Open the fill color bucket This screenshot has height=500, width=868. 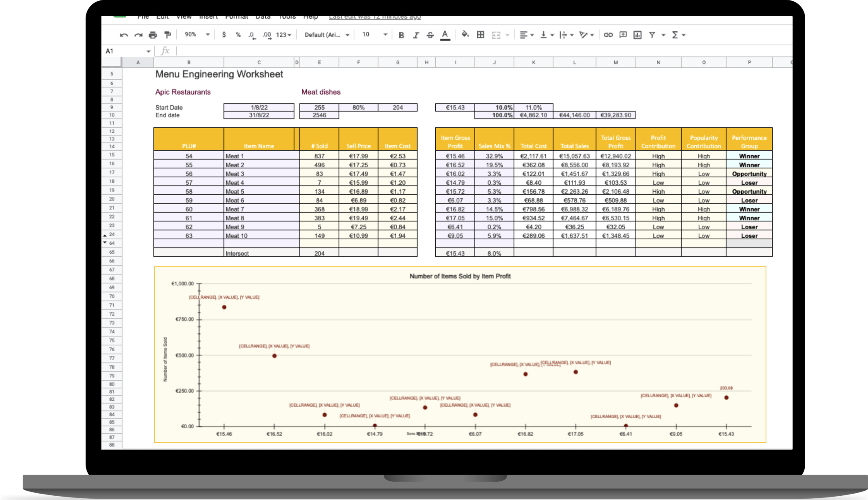click(x=465, y=34)
